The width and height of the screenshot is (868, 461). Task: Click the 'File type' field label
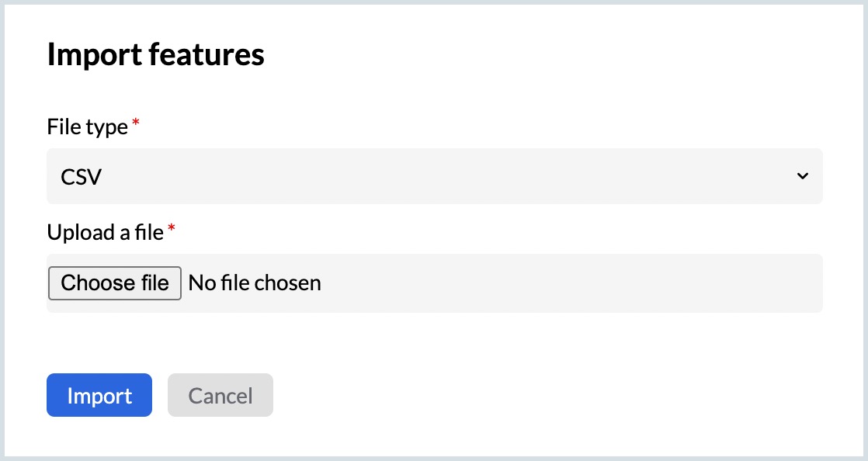[x=87, y=127]
